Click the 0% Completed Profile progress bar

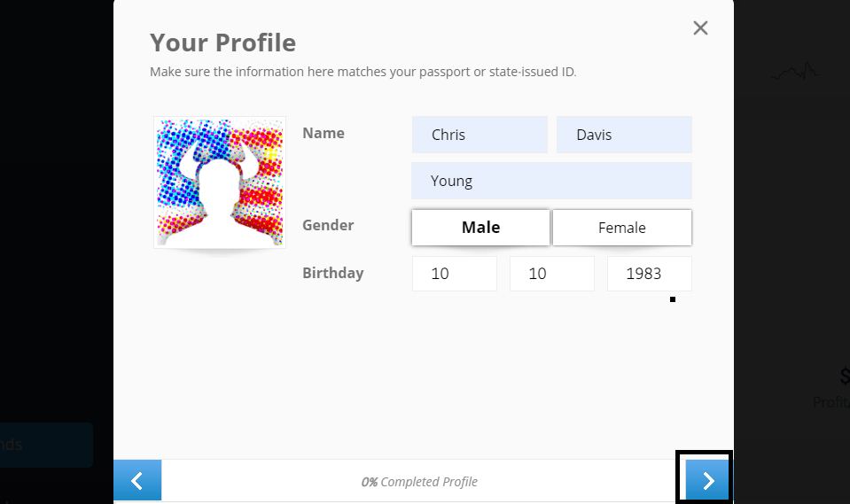coord(419,482)
